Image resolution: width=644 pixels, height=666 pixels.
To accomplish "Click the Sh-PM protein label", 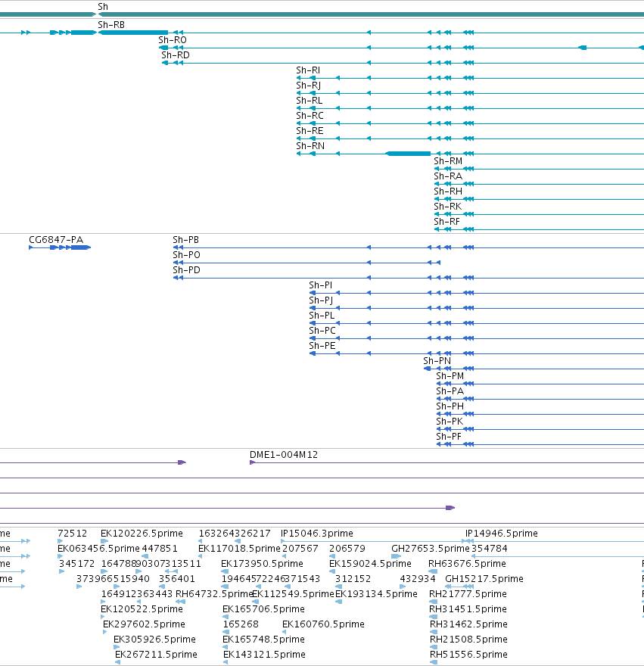I will tap(450, 376).
